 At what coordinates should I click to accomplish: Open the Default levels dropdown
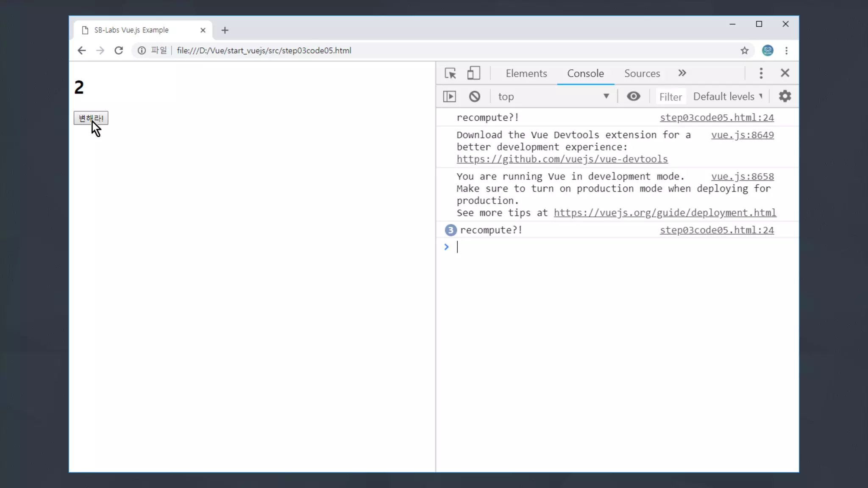click(727, 97)
